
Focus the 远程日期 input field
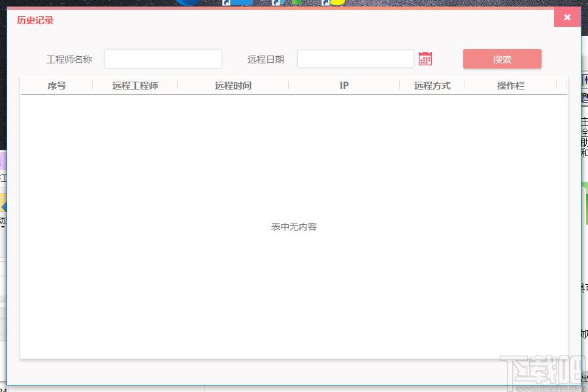pos(355,59)
